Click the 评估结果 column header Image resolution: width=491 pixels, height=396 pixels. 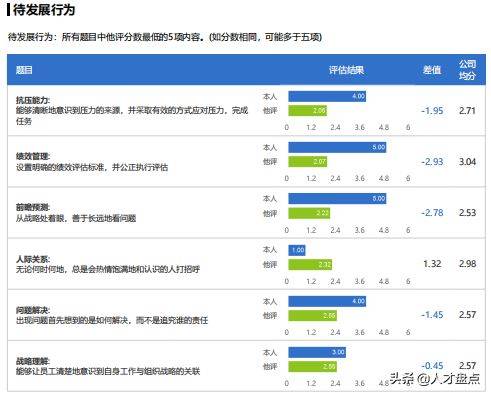point(346,70)
